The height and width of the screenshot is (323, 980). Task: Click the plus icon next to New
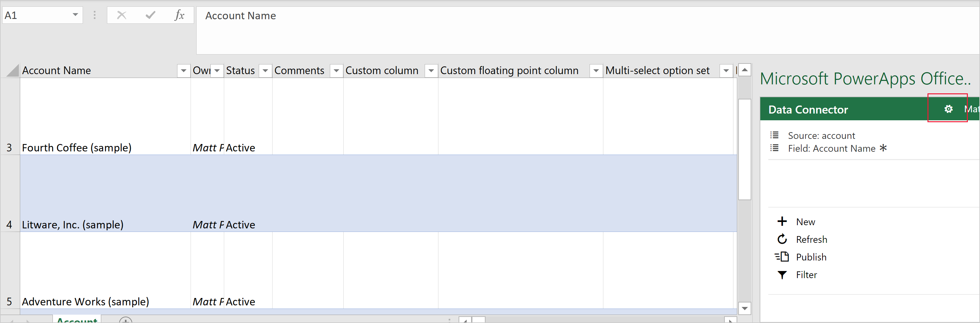click(x=782, y=221)
